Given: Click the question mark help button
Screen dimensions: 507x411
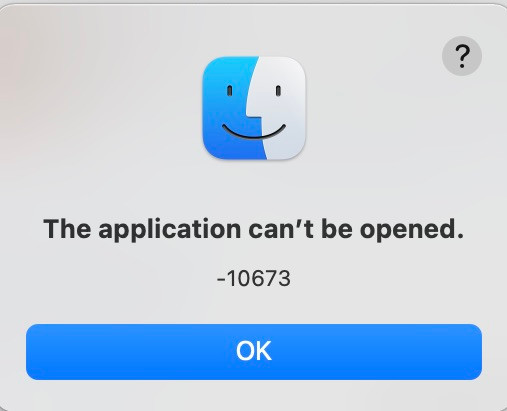Looking at the screenshot, I should 462,56.
